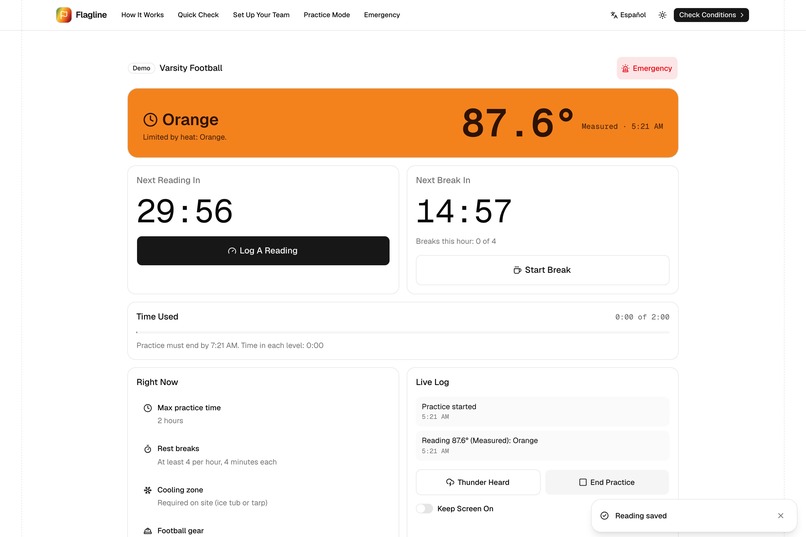Click the Varsity Football team name
Image resolution: width=806 pixels, height=537 pixels.
(x=191, y=68)
